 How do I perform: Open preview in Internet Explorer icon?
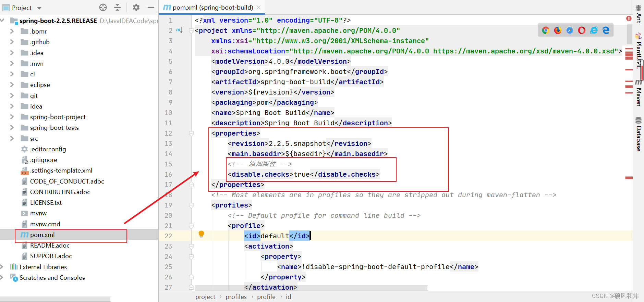click(x=594, y=30)
